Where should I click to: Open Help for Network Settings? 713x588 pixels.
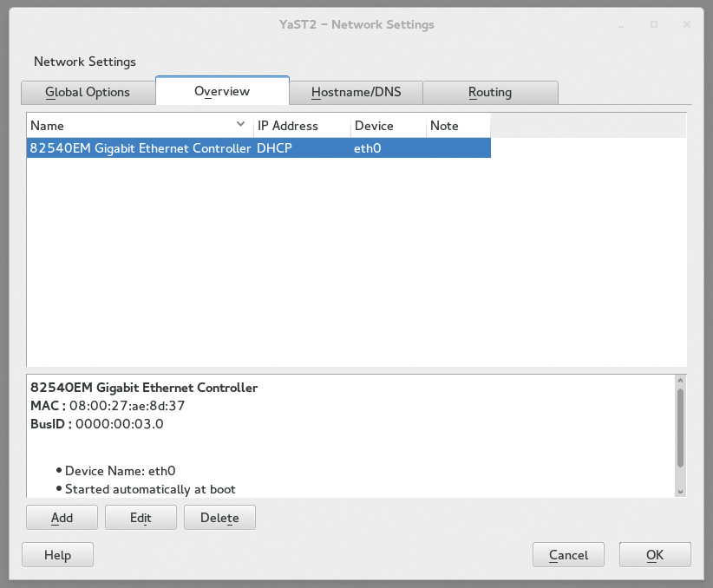tap(57, 555)
